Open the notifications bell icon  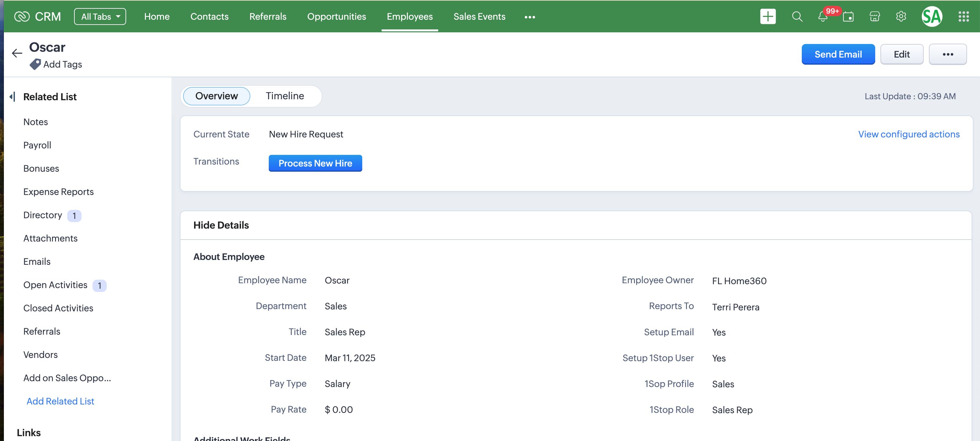[x=822, y=17]
